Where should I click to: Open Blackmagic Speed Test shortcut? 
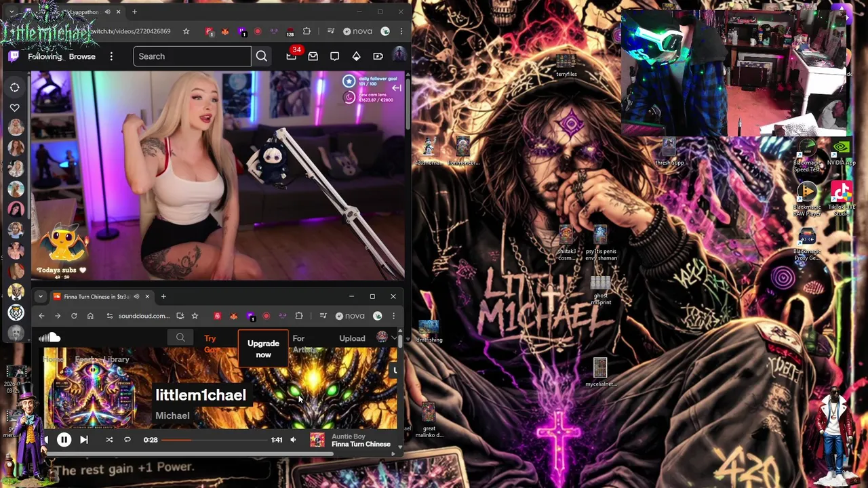tap(807, 156)
